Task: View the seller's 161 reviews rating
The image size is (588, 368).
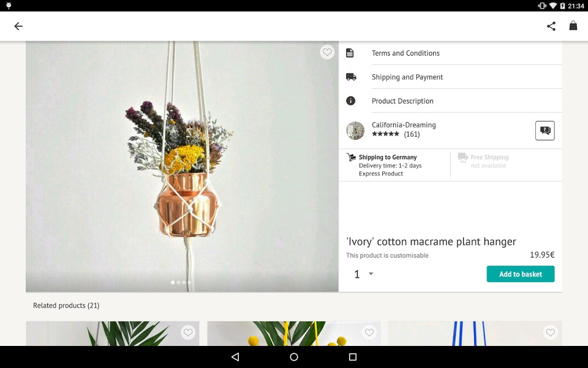Action: click(x=396, y=134)
